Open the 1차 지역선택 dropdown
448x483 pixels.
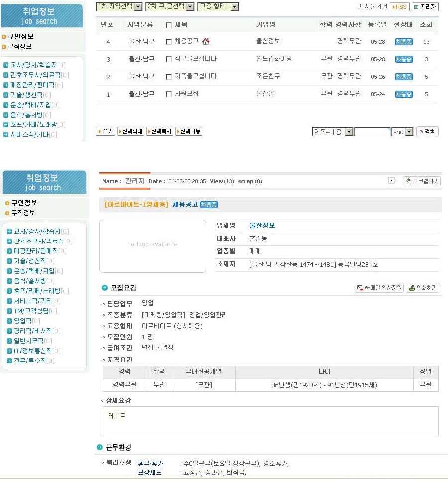click(119, 6)
